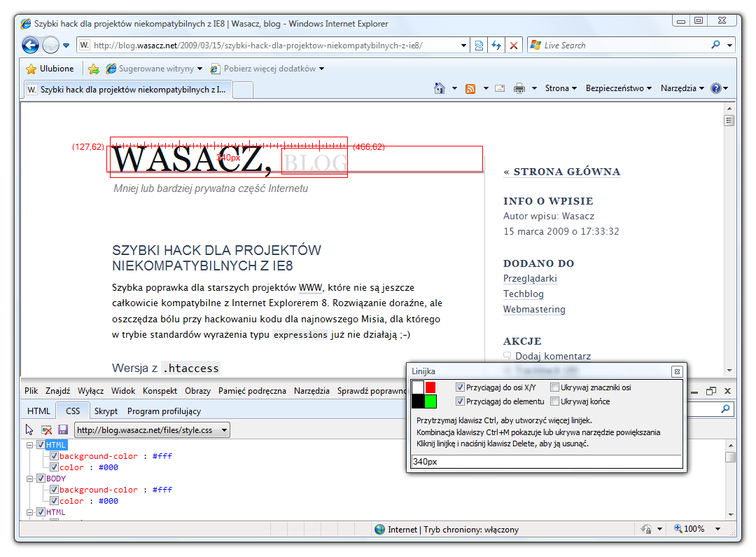This screenshot has height=557, width=756.
Task: Follow the Strona główna link
Action: click(562, 172)
